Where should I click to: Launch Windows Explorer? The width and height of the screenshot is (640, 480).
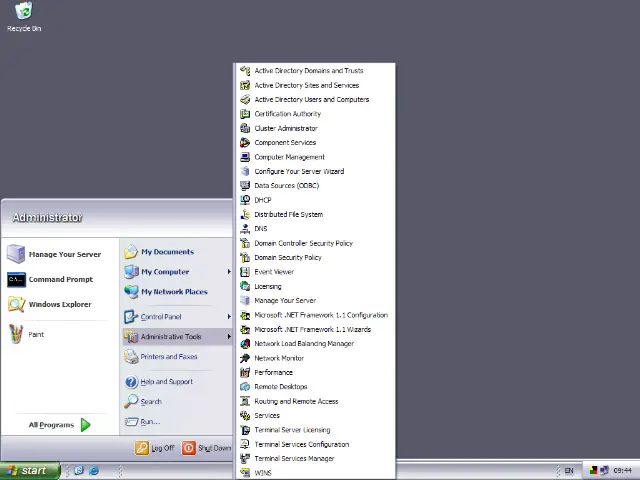click(60, 304)
